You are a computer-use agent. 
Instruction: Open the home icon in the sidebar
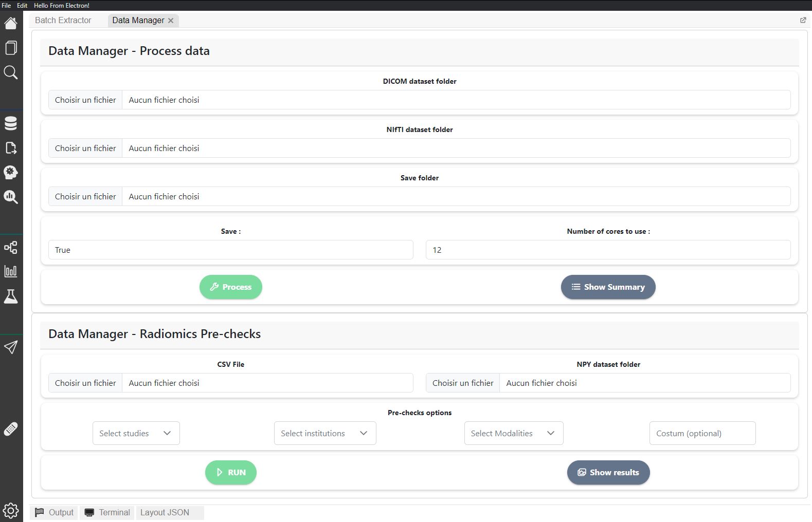coord(11,23)
